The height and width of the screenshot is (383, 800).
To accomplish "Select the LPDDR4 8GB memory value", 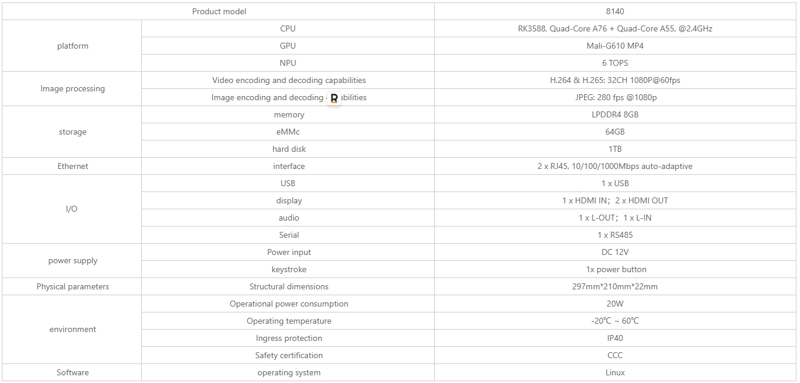I will point(615,115).
